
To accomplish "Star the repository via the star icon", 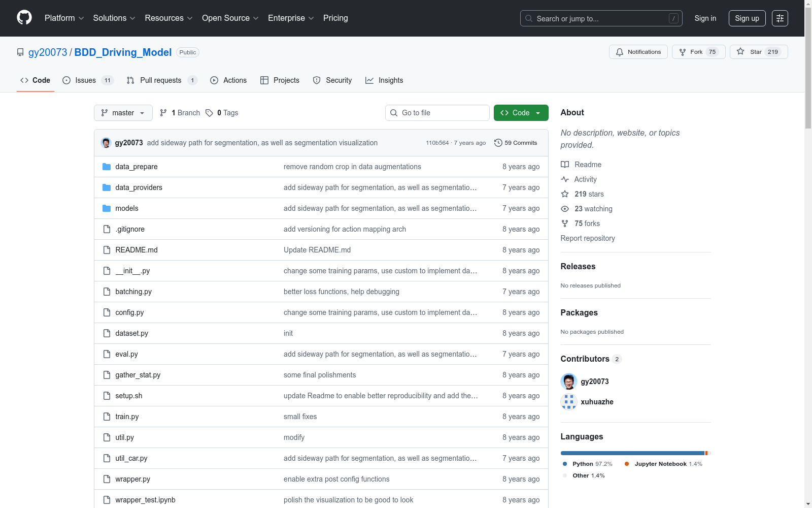I will click(x=740, y=51).
